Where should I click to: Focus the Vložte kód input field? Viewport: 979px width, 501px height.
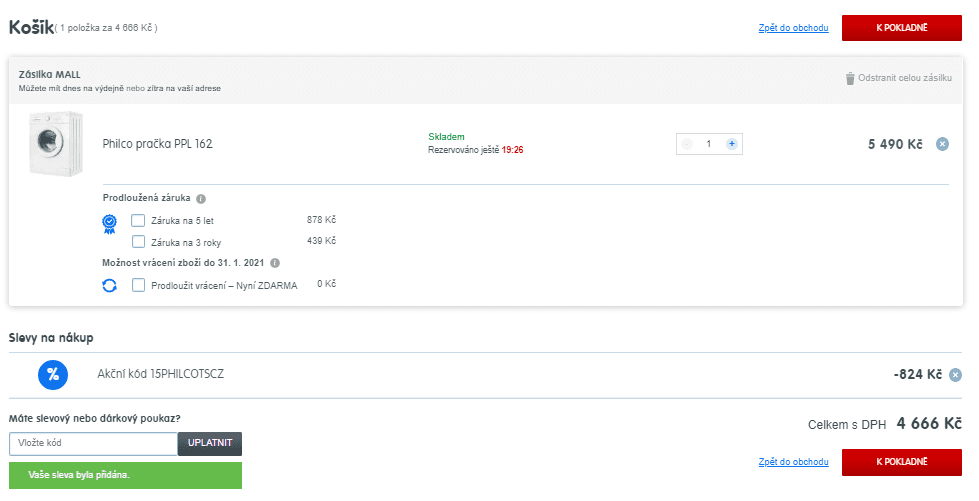point(94,444)
